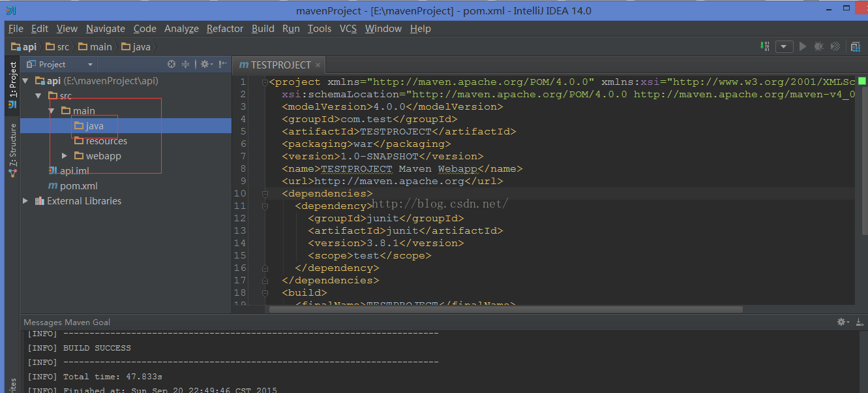Click the Make Project build icon
Screen dimensions: 868x393
click(765, 46)
